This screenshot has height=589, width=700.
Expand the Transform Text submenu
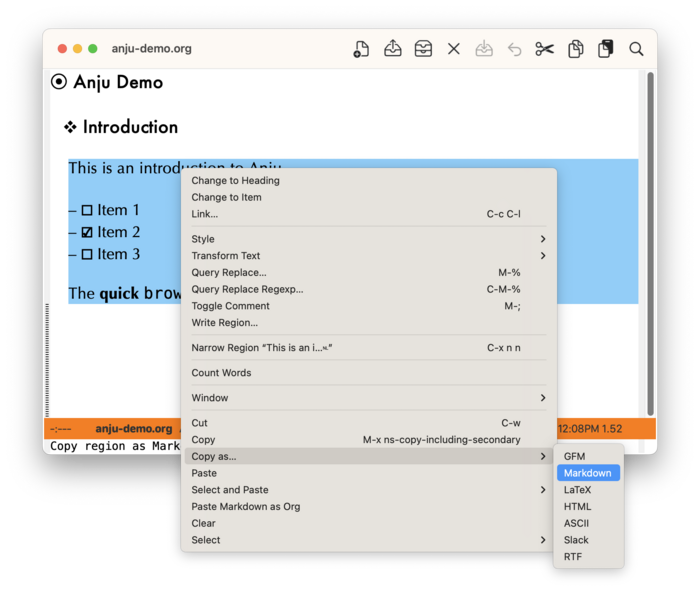(369, 256)
